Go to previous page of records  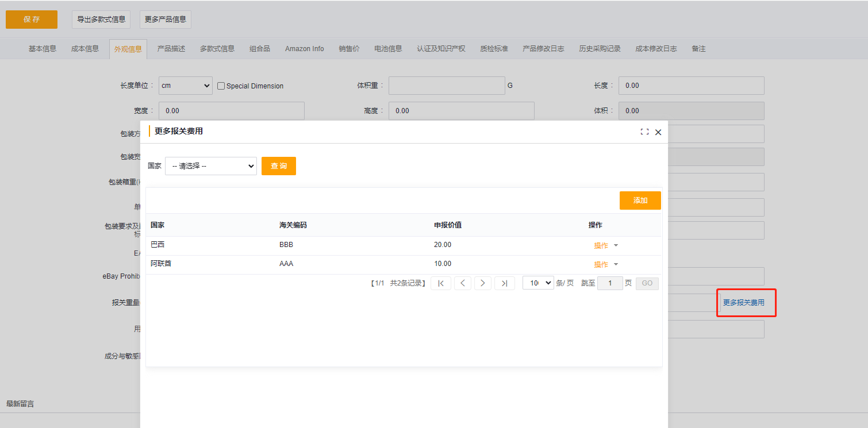(463, 283)
